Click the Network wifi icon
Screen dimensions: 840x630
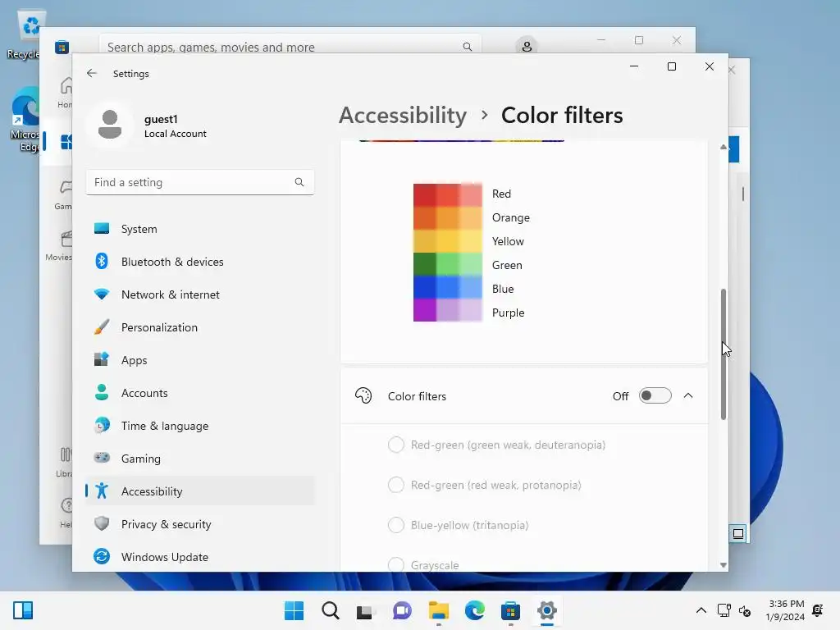pos(102,294)
